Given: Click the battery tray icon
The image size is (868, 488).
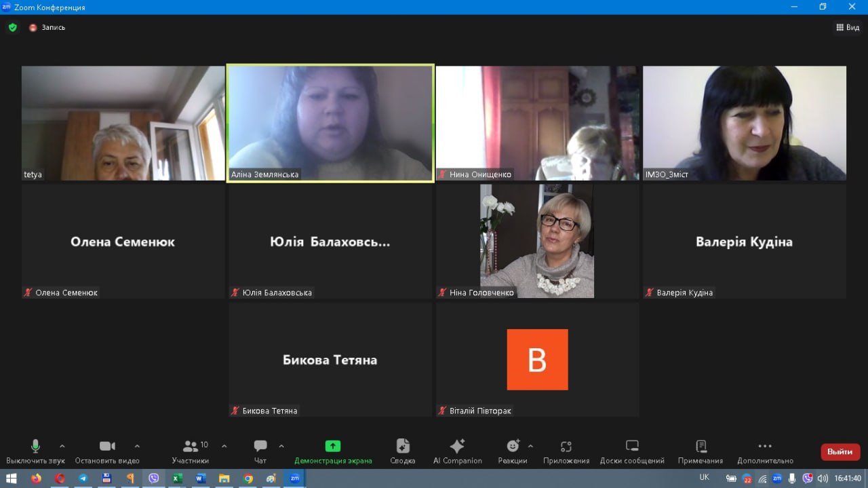Looking at the screenshot, I should pyautogui.click(x=732, y=478).
